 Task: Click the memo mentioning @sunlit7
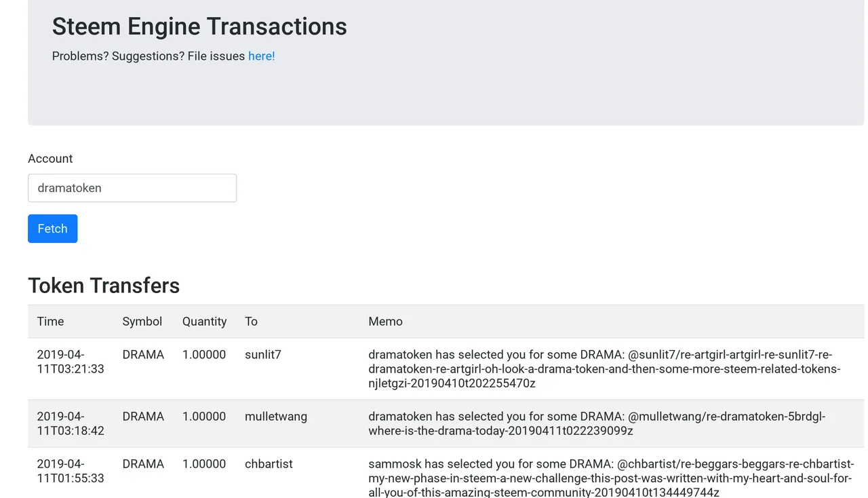pos(604,369)
